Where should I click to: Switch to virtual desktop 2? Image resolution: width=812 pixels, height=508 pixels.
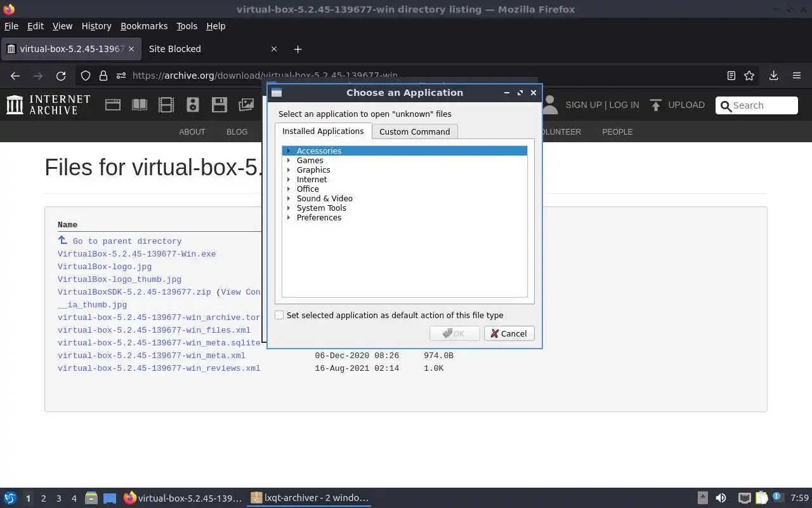tap(43, 498)
